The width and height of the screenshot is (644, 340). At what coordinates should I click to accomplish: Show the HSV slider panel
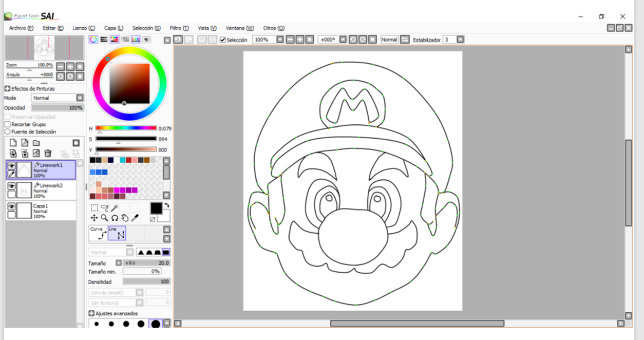[115, 40]
